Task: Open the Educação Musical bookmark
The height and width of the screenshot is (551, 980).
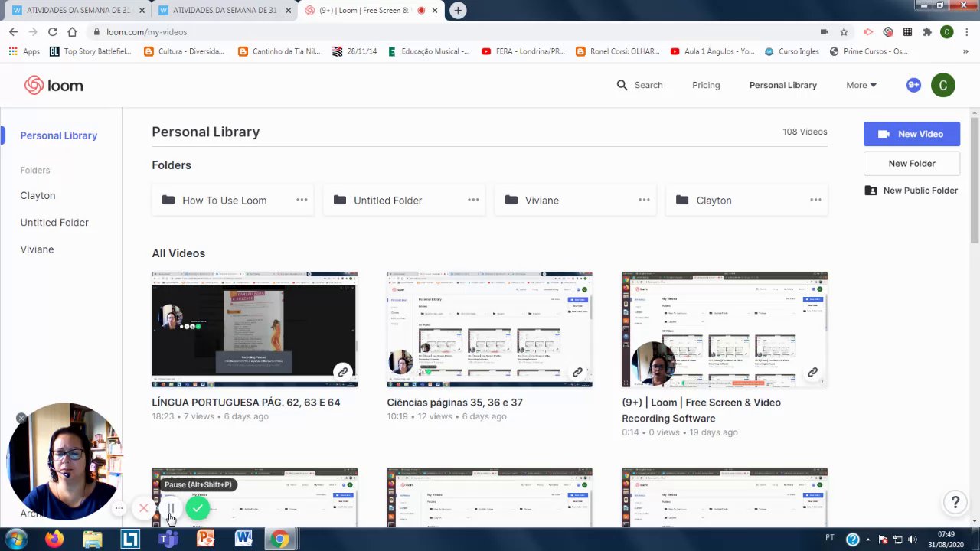Action: point(428,51)
